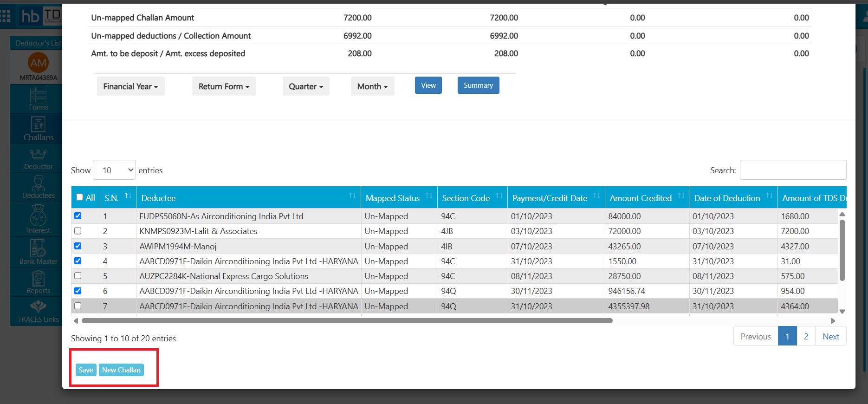Open the Interest sidebar icon
Viewport: 868px width, 404px height.
[38, 219]
